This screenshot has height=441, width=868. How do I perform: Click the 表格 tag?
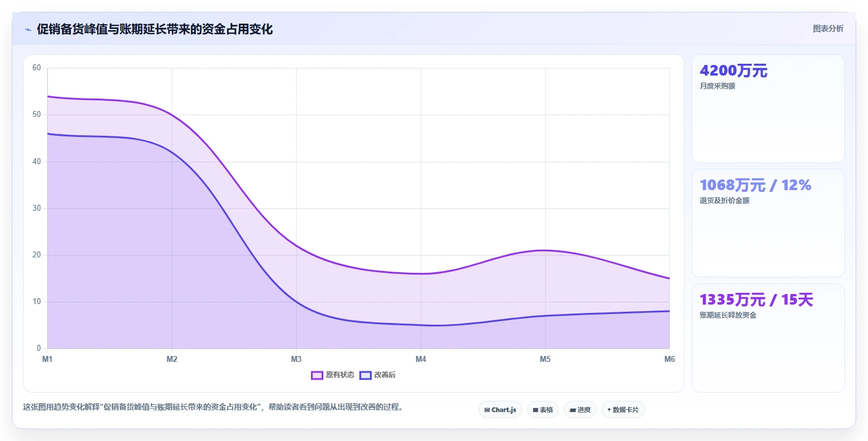(542, 410)
